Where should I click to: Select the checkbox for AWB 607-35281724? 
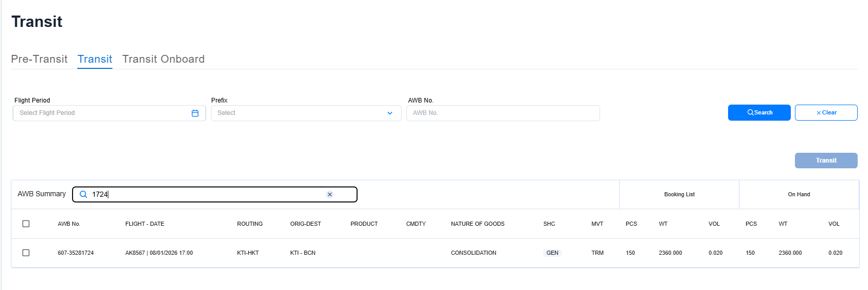coord(26,253)
